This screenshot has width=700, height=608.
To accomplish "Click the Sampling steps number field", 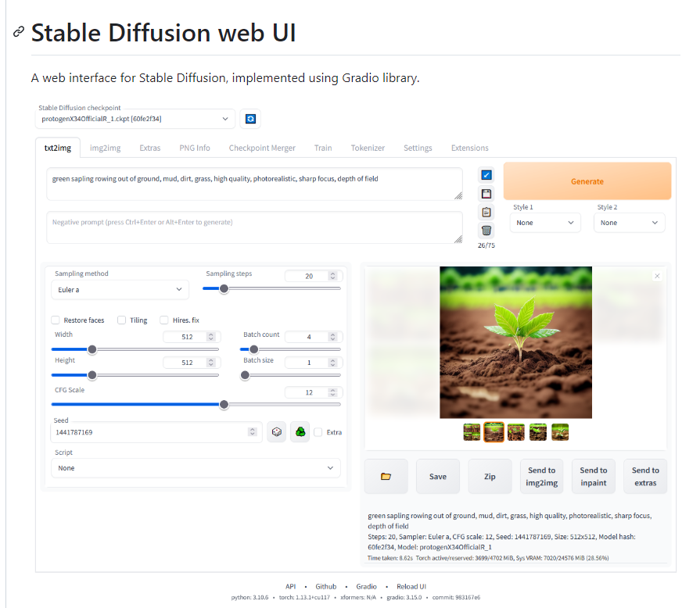I will (314, 276).
